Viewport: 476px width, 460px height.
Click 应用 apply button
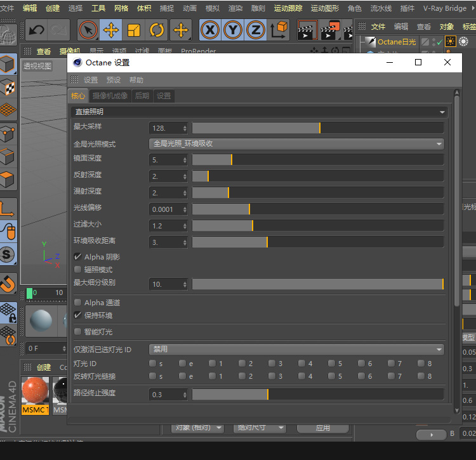pos(322,428)
